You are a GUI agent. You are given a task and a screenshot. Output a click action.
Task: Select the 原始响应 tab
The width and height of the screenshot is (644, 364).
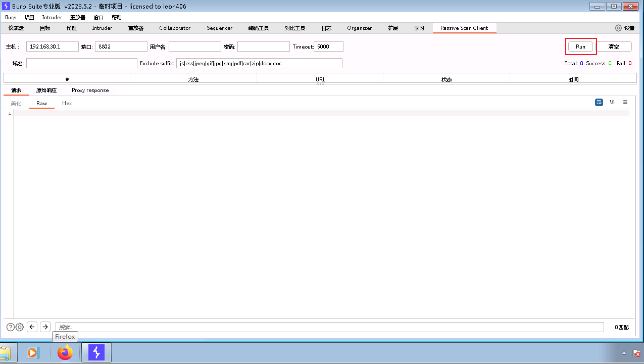click(46, 90)
